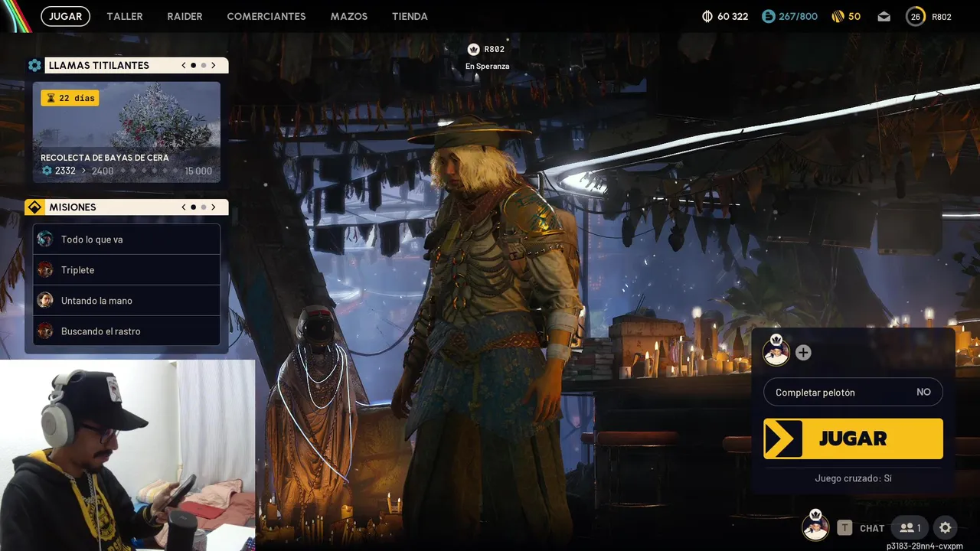This screenshot has height=551, width=980.
Task: Click the squad leader avatar in party panel
Action: (776, 352)
